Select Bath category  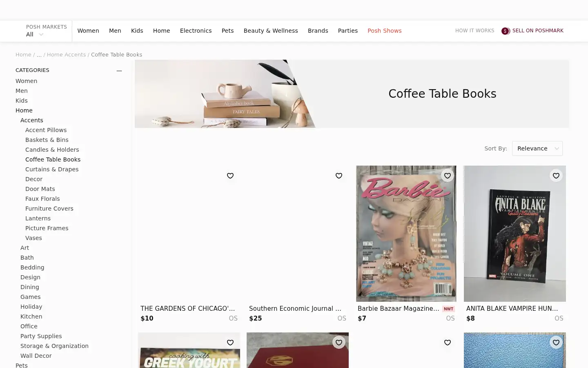[27, 258]
